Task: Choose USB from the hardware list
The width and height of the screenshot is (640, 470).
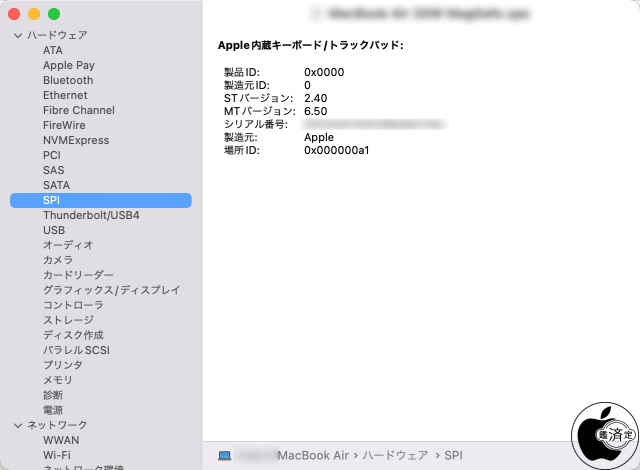Action: pyautogui.click(x=54, y=230)
